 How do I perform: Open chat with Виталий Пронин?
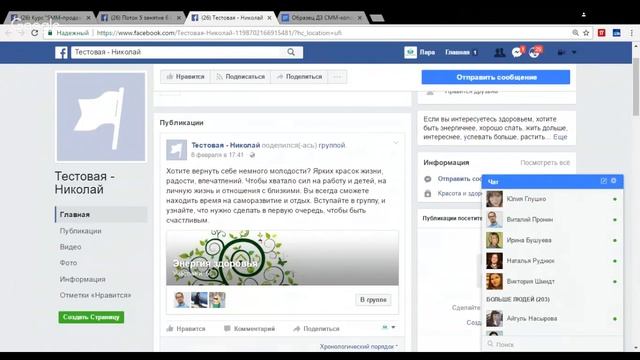(552, 220)
